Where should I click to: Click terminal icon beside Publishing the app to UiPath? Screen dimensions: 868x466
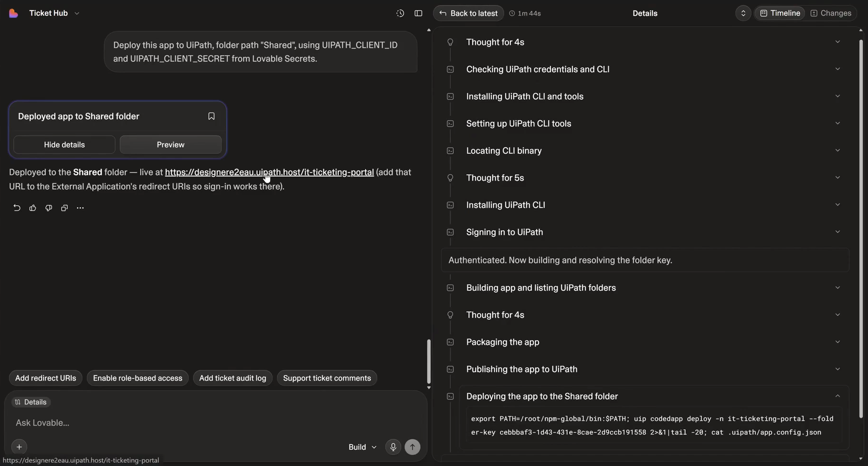(450, 370)
